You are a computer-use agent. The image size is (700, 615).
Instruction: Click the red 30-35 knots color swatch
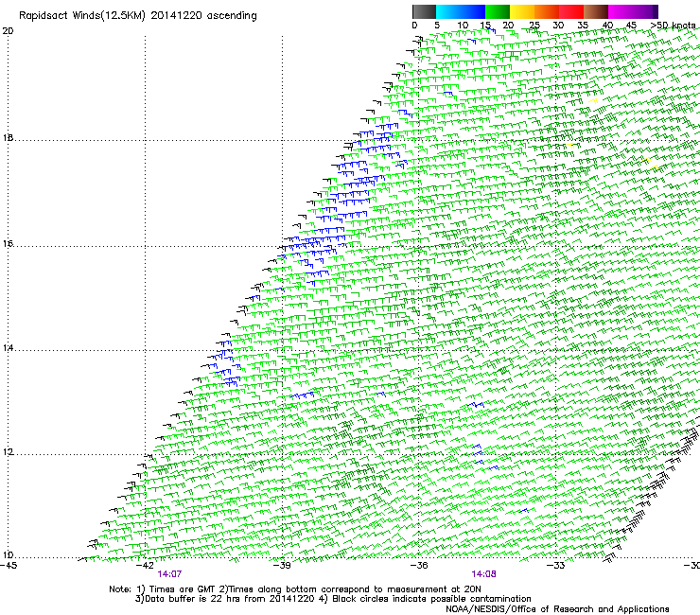point(571,11)
